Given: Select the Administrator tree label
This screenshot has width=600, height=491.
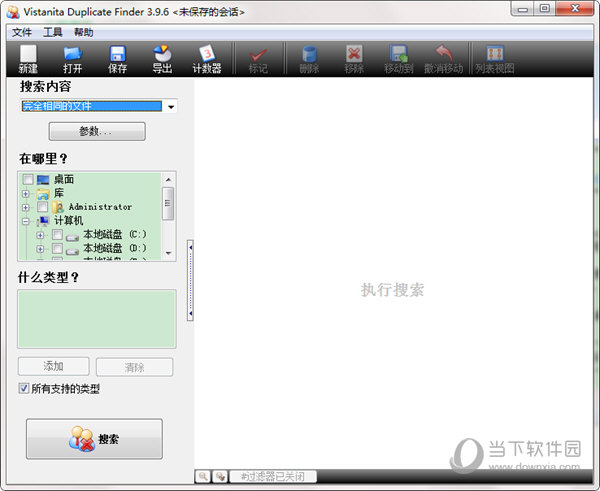Looking at the screenshot, I should pos(100,207).
